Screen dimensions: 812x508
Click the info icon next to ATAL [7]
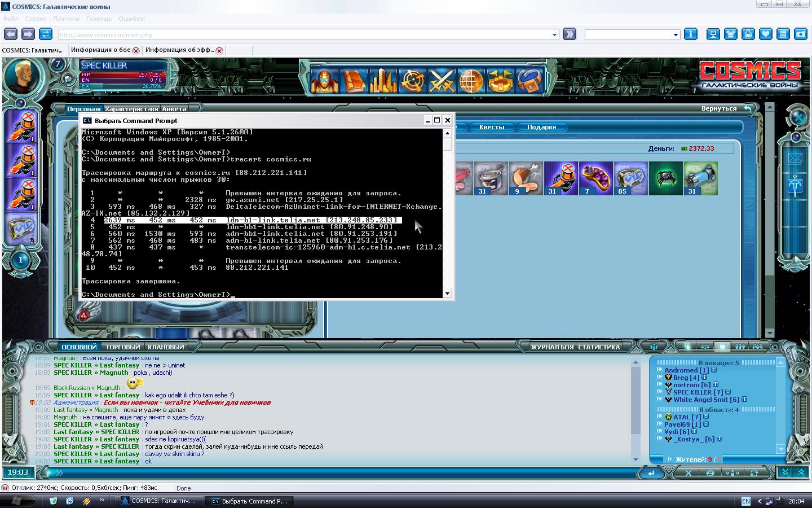click(706, 417)
